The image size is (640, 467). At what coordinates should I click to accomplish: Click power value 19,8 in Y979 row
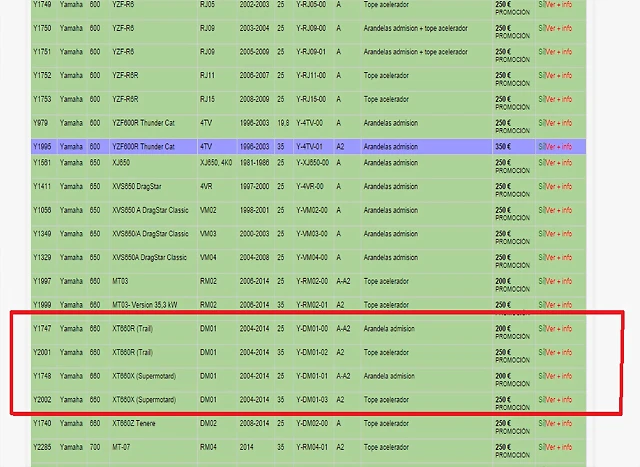[283, 123]
